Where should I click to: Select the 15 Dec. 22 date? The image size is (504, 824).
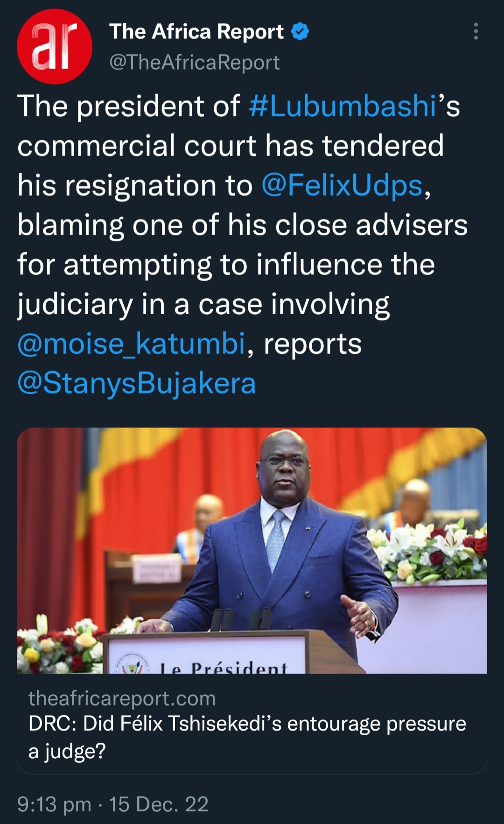(x=159, y=804)
